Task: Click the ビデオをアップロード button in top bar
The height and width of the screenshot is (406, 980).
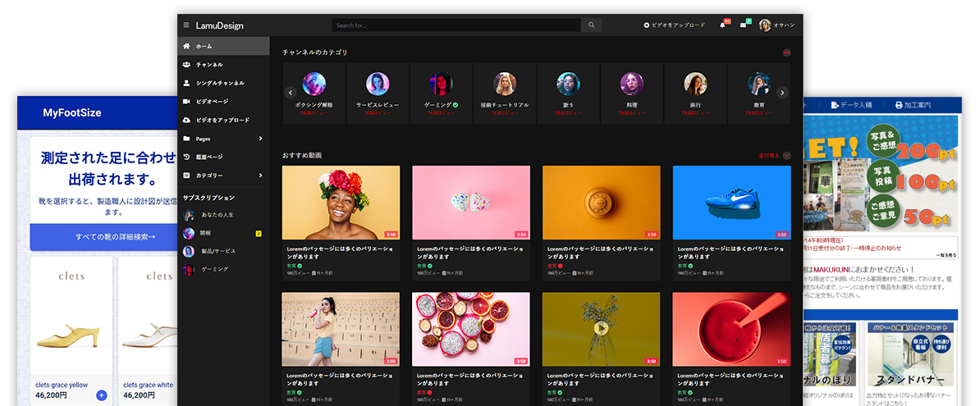Action: (x=674, y=25)
